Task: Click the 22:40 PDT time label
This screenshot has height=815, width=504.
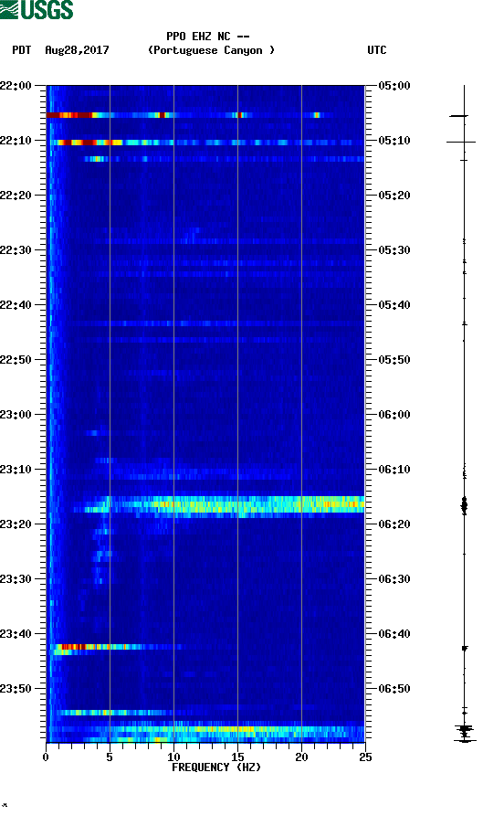Action: pos(16,305)
